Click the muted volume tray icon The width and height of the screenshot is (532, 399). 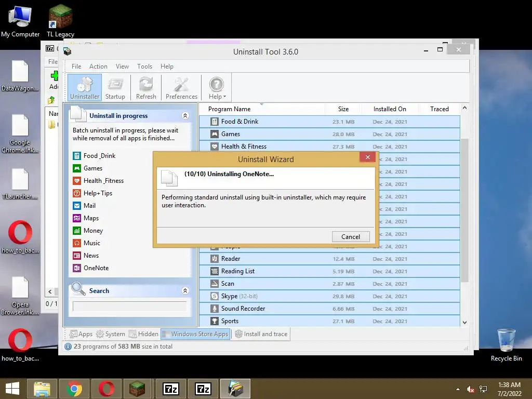tap(470, 389)
